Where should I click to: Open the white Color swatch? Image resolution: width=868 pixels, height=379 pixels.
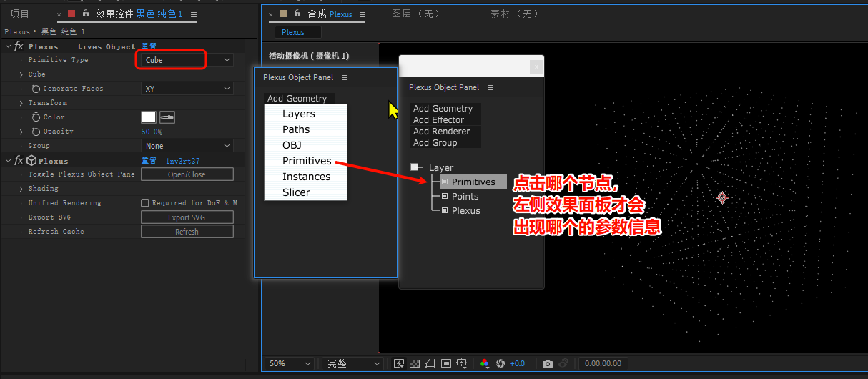[149, 117]
